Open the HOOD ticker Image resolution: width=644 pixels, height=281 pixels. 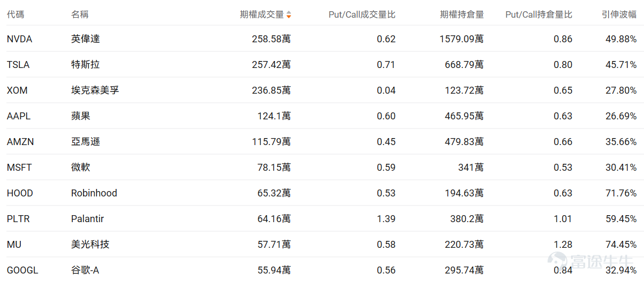pos(20,193)
